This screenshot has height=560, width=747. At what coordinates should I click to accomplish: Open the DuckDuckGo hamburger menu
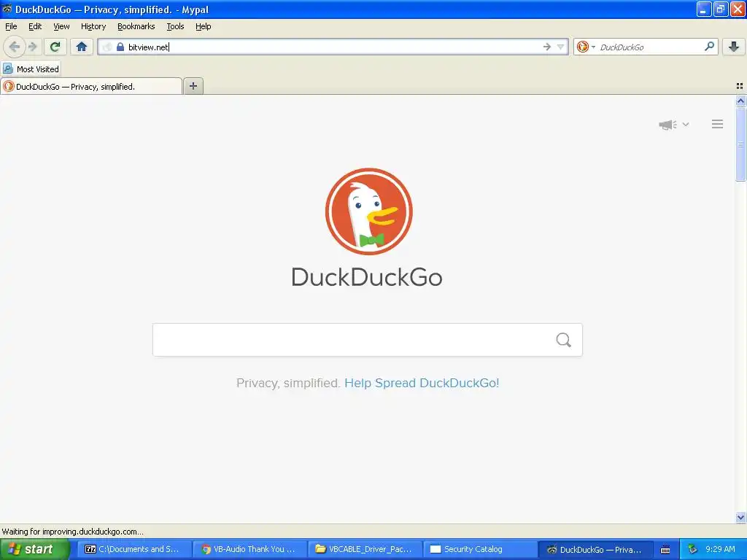pyautogui.click(x=718, y=124)
